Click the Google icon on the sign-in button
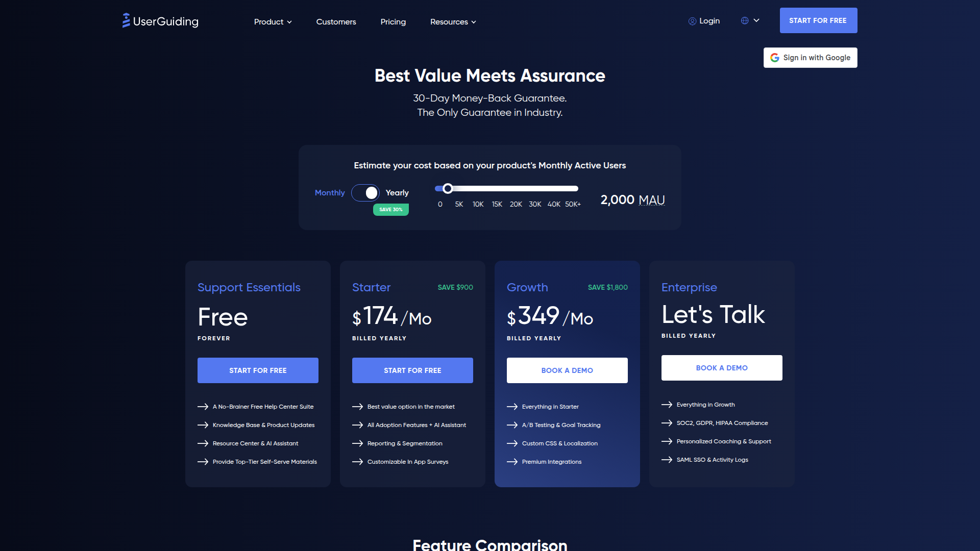 775,58
